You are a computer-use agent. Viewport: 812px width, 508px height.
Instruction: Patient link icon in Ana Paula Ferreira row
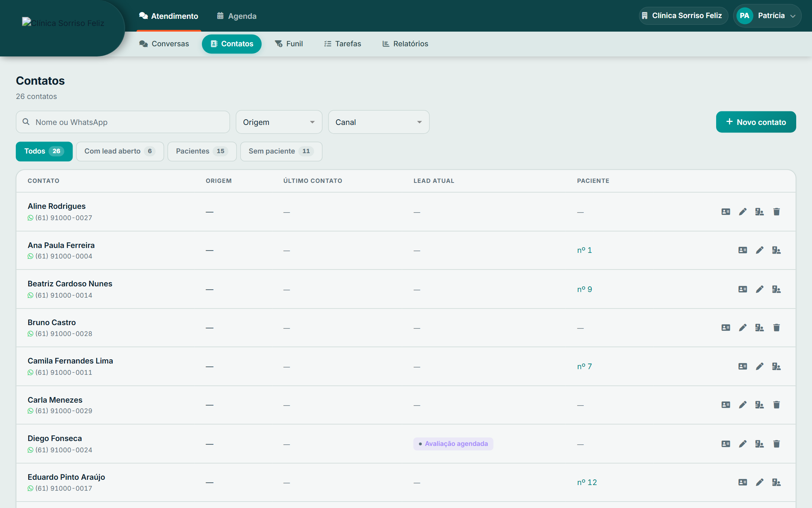click(776, 250)
